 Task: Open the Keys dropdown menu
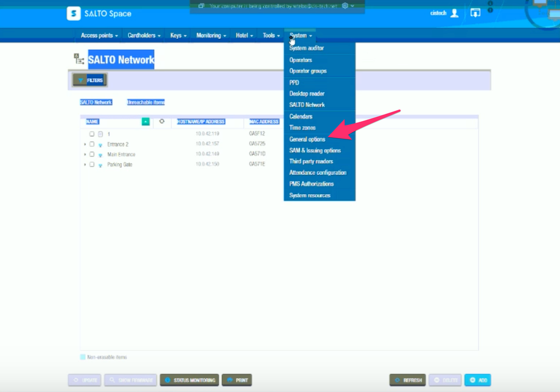(178, 35)
